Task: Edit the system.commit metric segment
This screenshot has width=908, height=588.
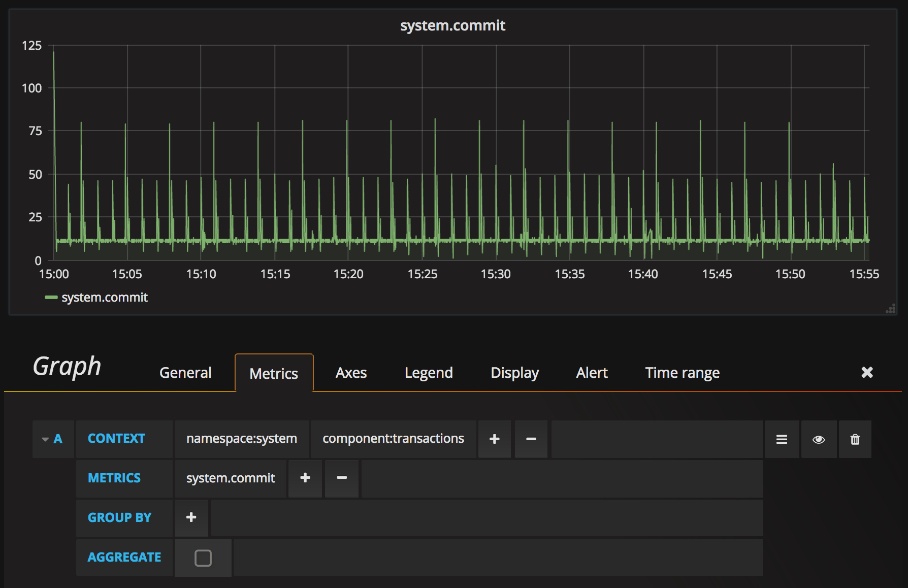Action: [x=231, y=478]
